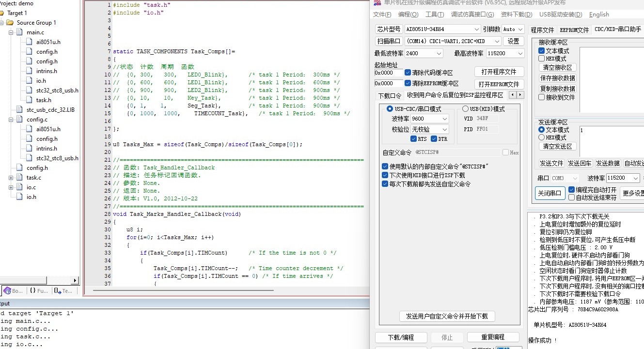Screen dimensions: 644x349
Task: Select the USB(HID) mode radio button
Action: click(465, 109)
